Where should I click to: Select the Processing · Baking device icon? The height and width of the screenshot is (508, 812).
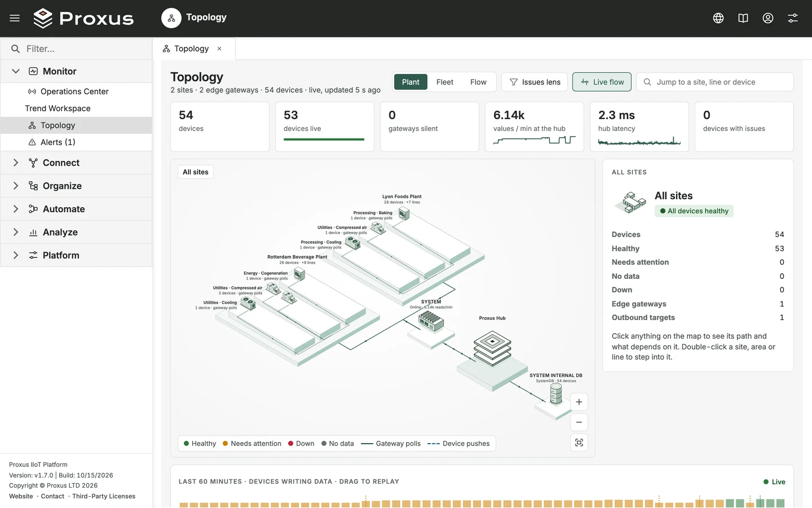(x=404, y=213)
